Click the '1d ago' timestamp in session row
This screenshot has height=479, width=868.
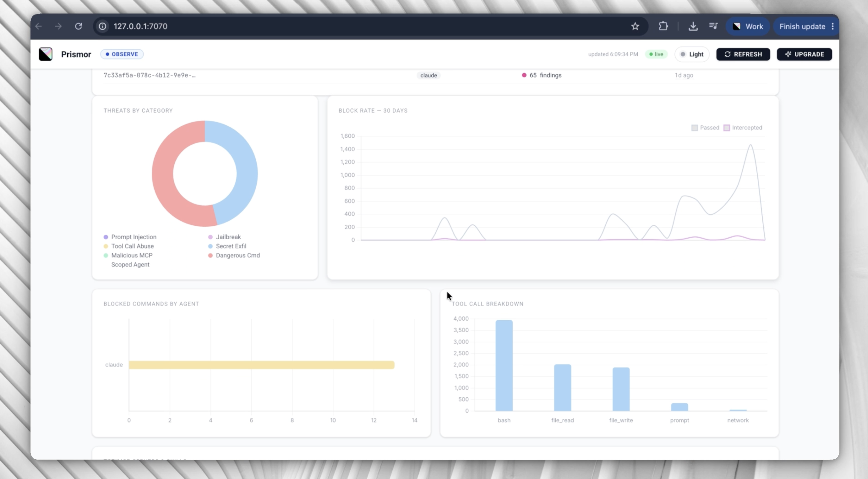point(684,75)
